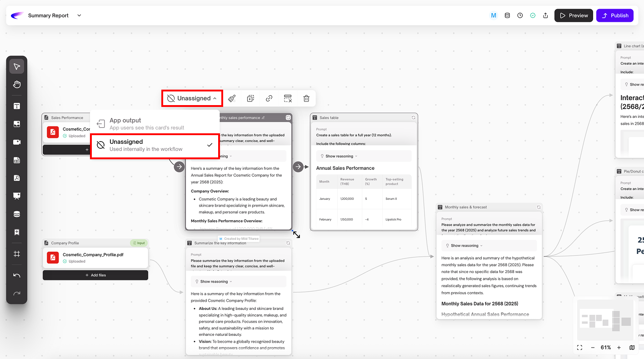Click the Publish button
This screenshot has height=359, width=644.
coord(614,15)
